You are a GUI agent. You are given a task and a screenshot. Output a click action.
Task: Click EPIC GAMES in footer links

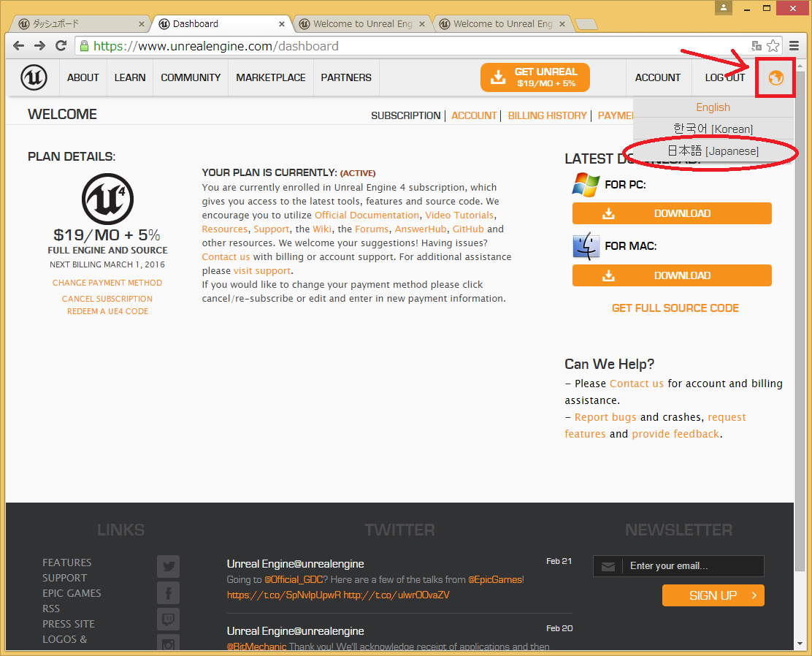(x=72, y=593)
